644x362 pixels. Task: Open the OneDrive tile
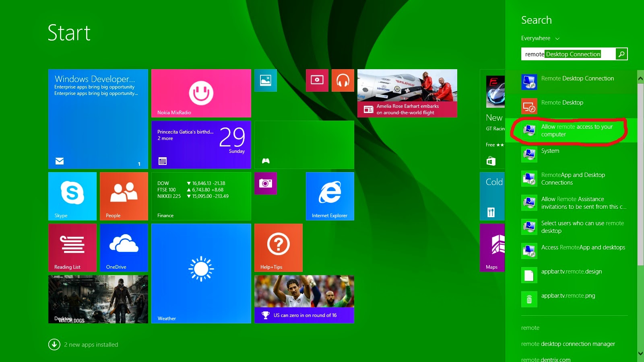click(124, 248)
